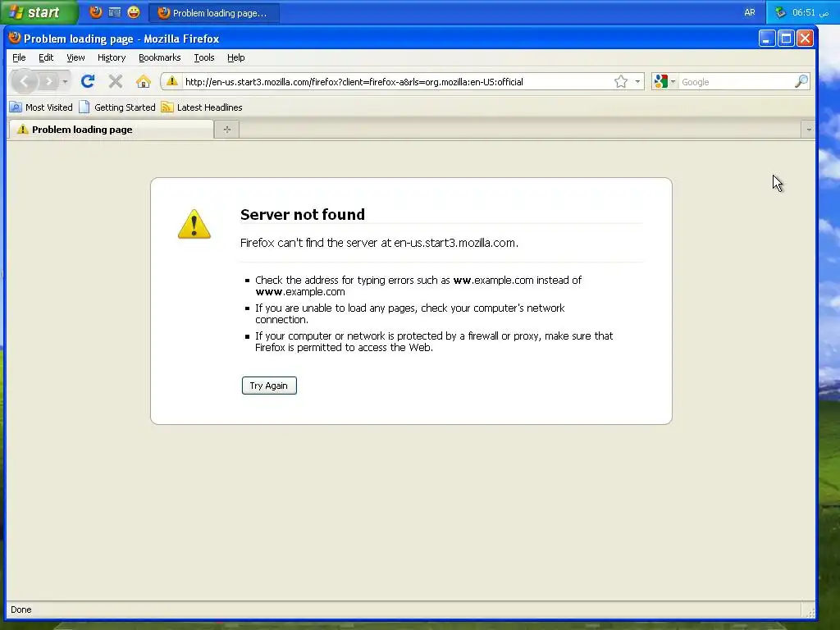Click the Show Desktop quick launch icon
840x630 pixels.
coord(115,11)
